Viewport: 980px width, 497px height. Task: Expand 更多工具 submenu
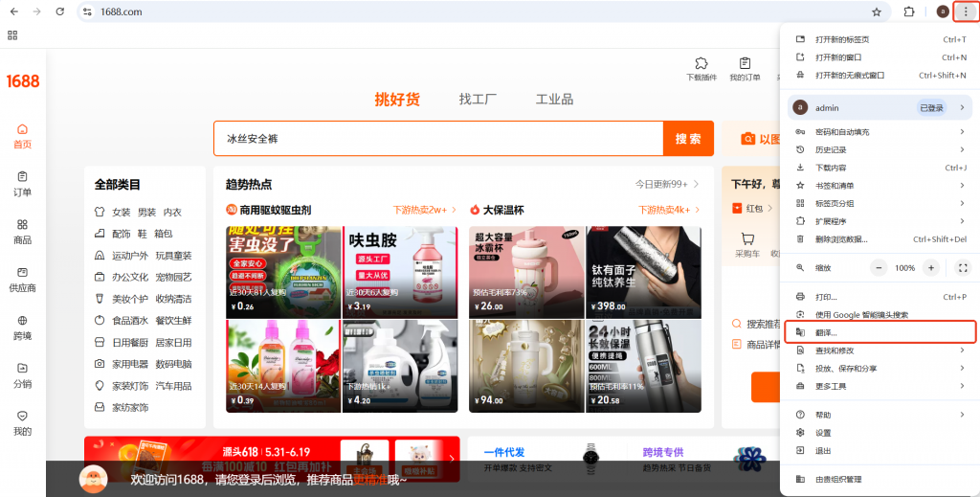pos(880,386)
